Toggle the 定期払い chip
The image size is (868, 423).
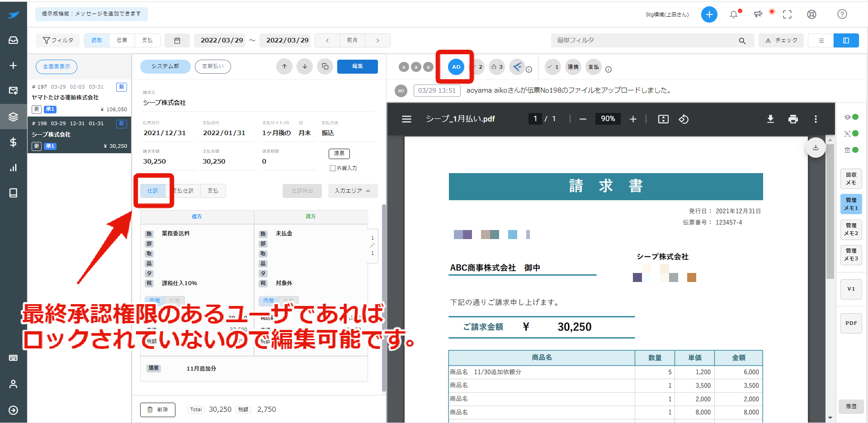tap(213, 66)
